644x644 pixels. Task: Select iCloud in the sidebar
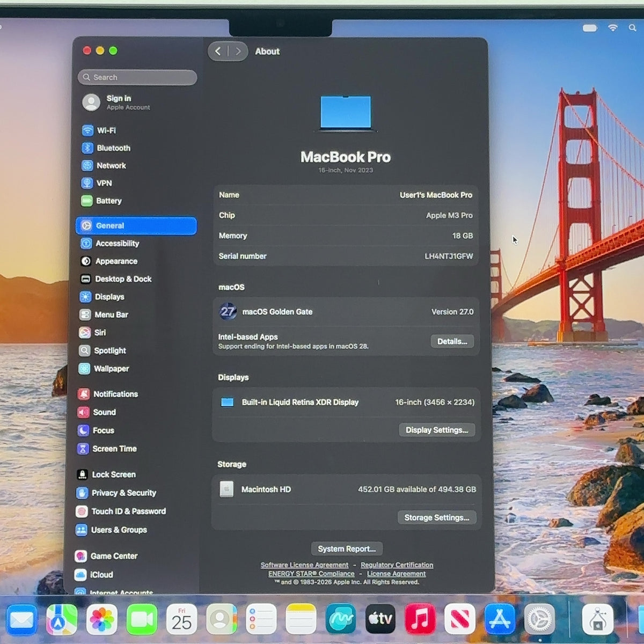(x=135, y=575)
